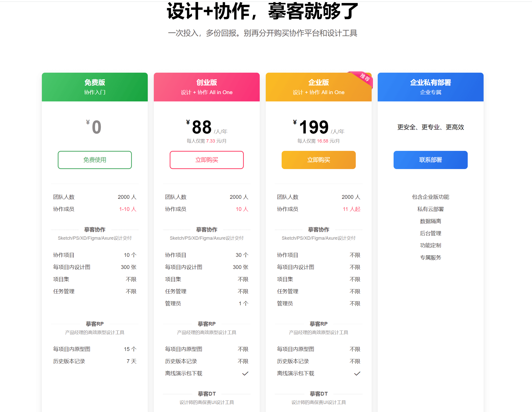Select the 企业私有部署 plan header

431,87
